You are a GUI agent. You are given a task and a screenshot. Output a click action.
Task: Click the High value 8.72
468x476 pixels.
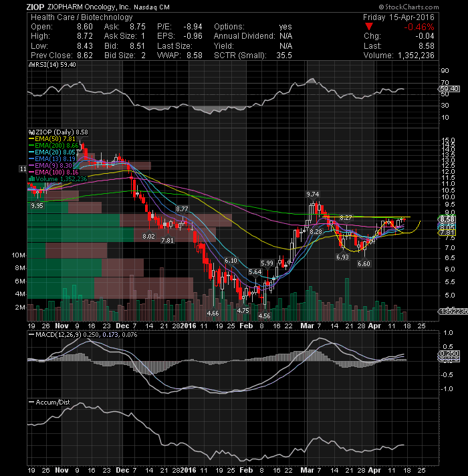(x=85, y=36)
